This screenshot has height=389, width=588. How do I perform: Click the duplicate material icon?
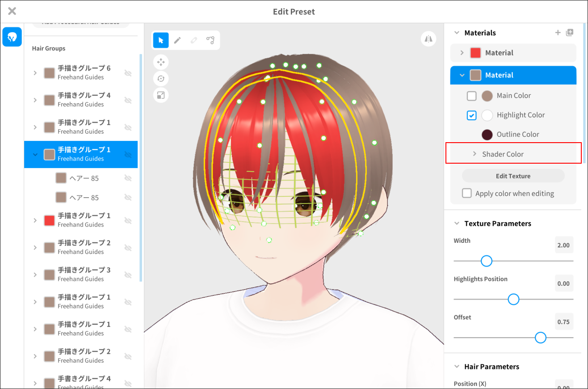coord(569,33)
